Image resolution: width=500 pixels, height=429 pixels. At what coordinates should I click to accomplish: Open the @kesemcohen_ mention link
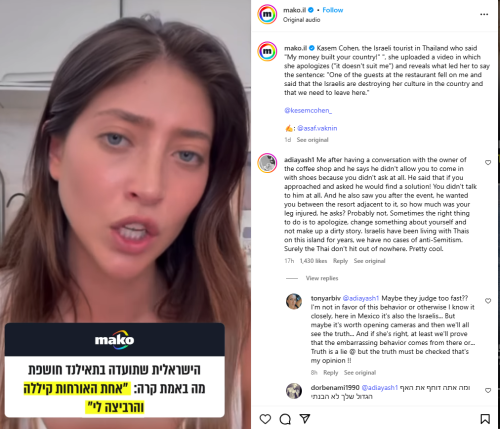(x=308, y=110)
